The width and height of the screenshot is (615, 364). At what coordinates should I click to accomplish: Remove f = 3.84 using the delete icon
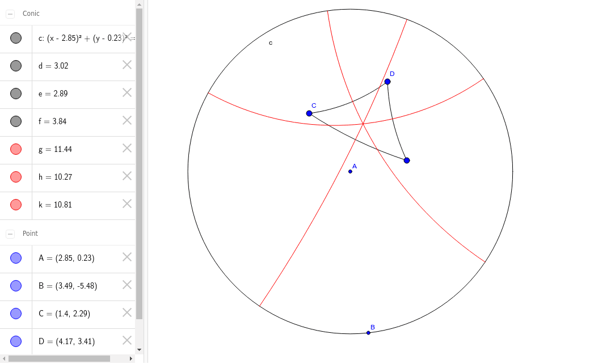point(127,120)
